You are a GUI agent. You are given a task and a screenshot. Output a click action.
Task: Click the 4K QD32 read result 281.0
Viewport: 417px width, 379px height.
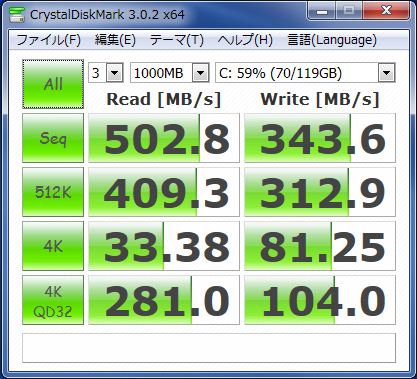click(x=164, y=300)
